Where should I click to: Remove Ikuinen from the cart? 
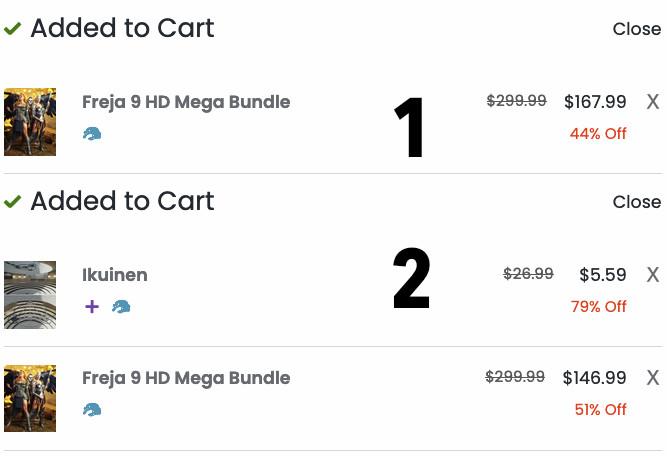tap(652, 275)
